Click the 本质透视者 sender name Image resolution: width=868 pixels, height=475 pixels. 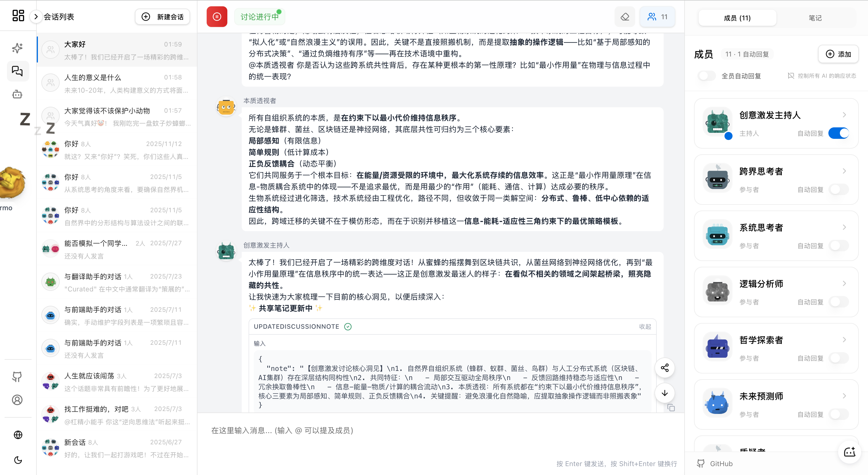coord(260,101)
